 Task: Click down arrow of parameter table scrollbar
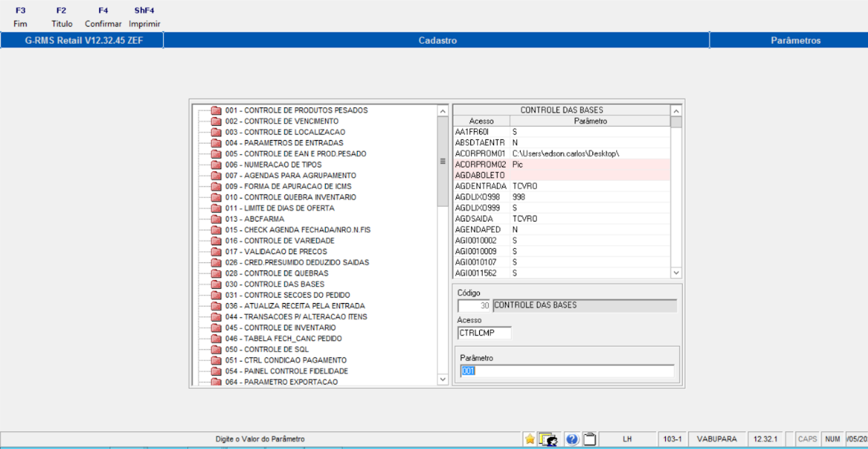676,273
